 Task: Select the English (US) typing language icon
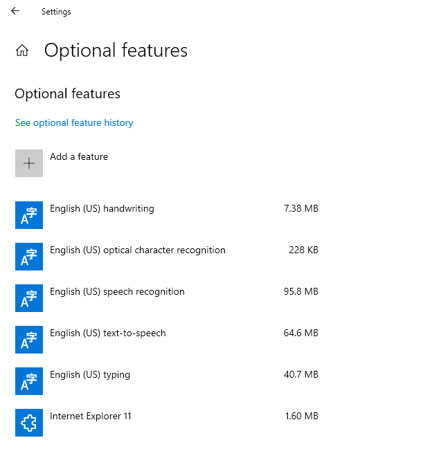(x=29, y=381)
